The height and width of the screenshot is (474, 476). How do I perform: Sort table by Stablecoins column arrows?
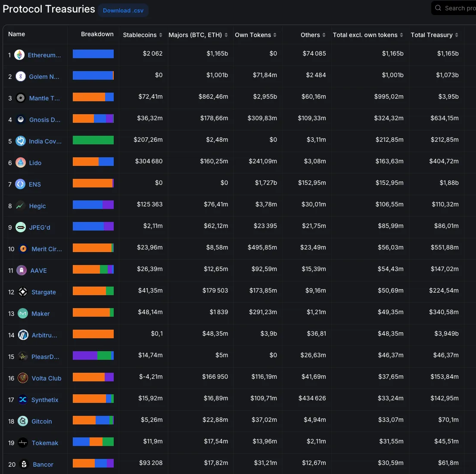(161, 35)
